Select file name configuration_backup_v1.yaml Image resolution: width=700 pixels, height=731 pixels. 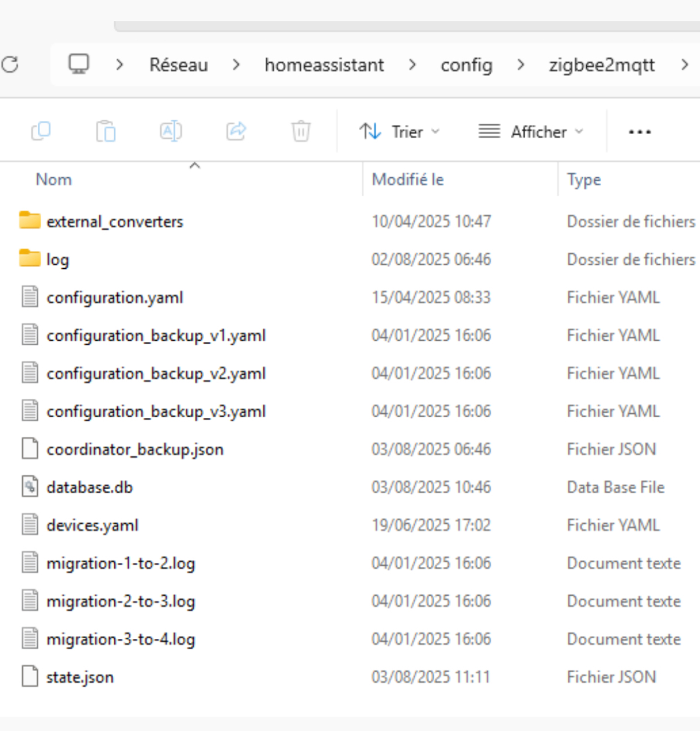point(156,335)
